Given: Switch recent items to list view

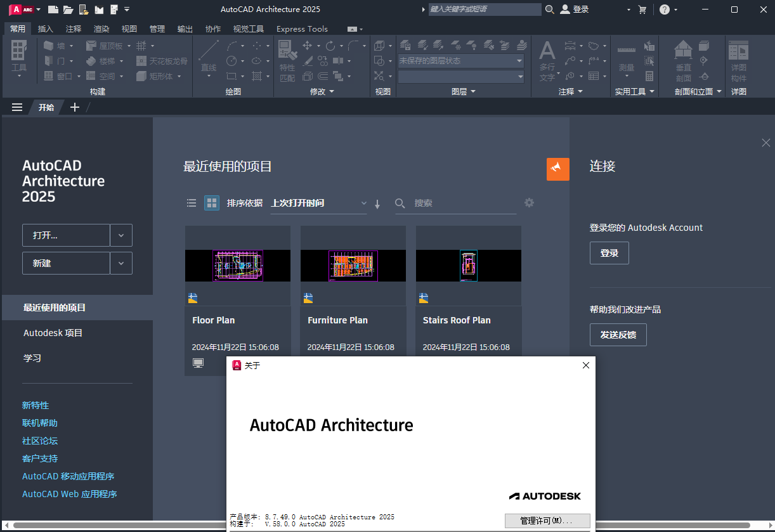Looking at the screenshot, I should [192, 203].
